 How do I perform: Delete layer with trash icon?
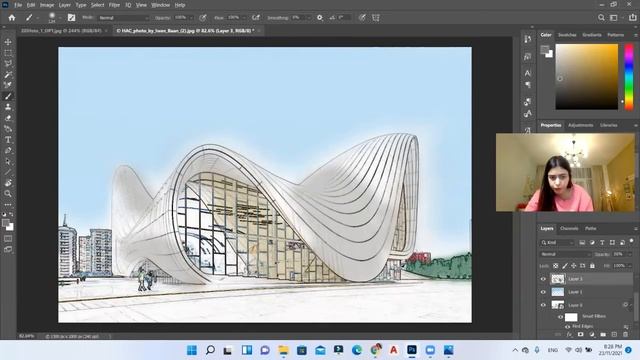point(625,334)
